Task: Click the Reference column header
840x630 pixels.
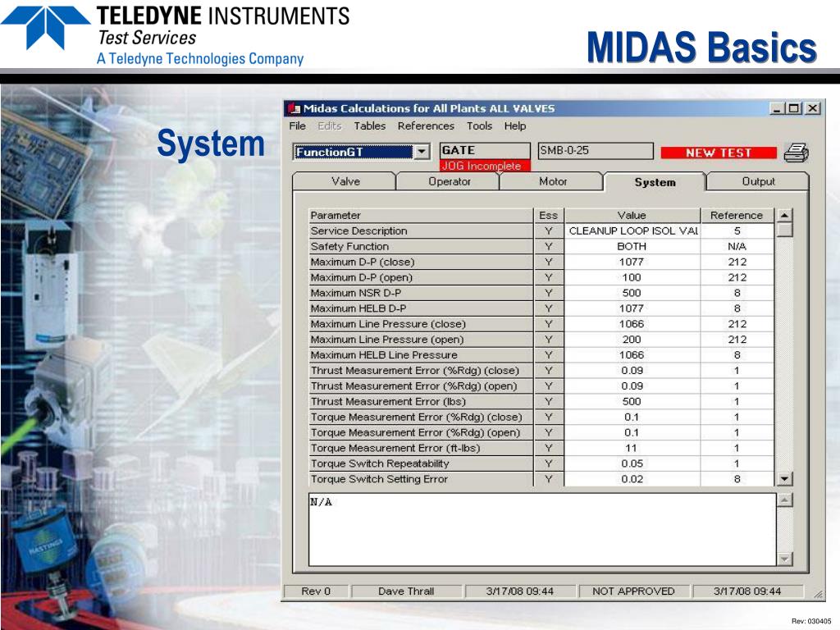Action: 737,216
